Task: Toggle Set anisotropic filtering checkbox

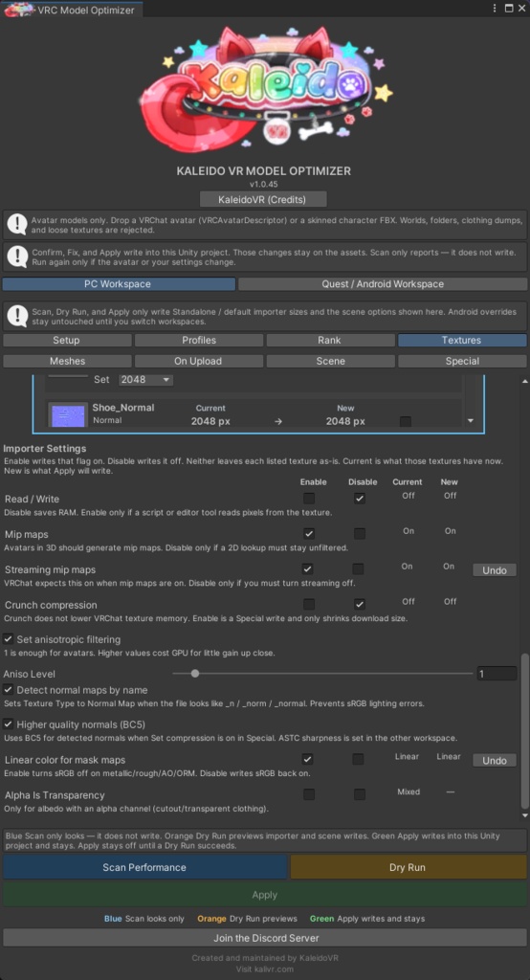Action: click(8, 639)
